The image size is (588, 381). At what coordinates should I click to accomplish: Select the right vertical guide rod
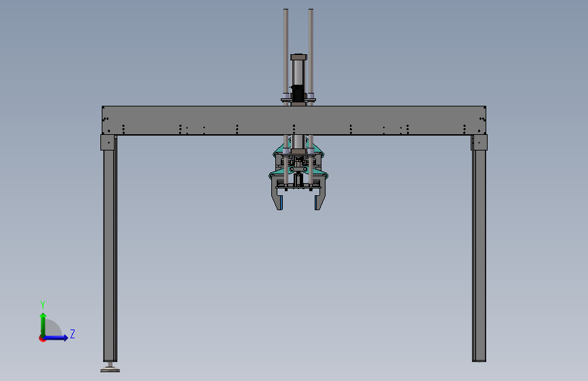pos(311,52)
